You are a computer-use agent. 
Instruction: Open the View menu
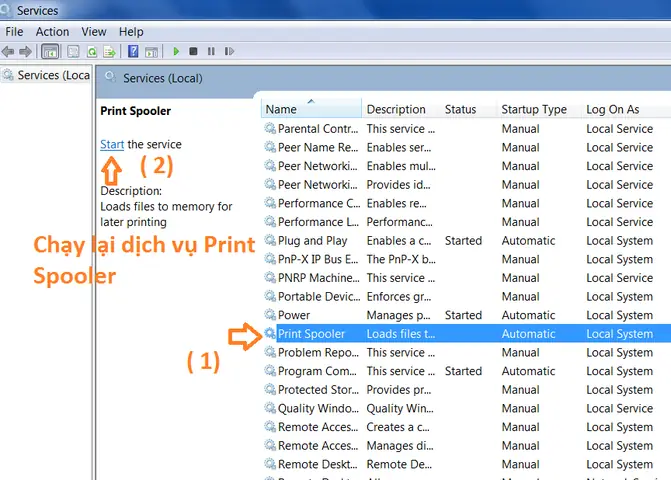click(94, 32)
